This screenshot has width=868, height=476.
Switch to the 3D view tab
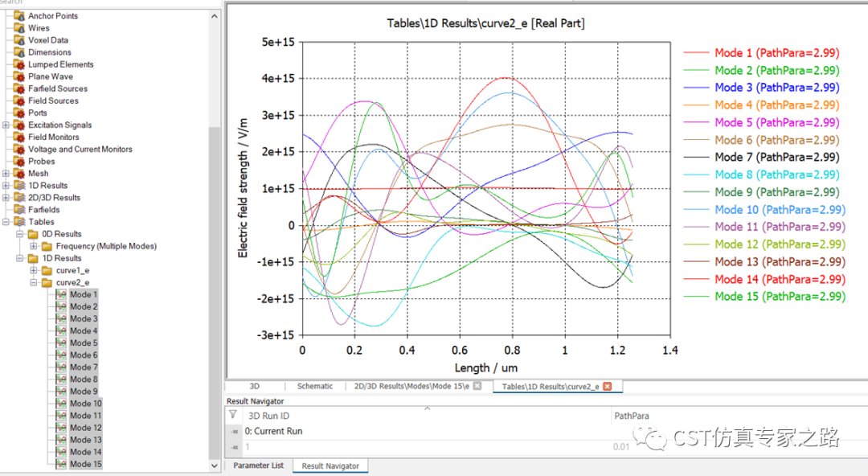pyautogui.click(x=254, y=386)
